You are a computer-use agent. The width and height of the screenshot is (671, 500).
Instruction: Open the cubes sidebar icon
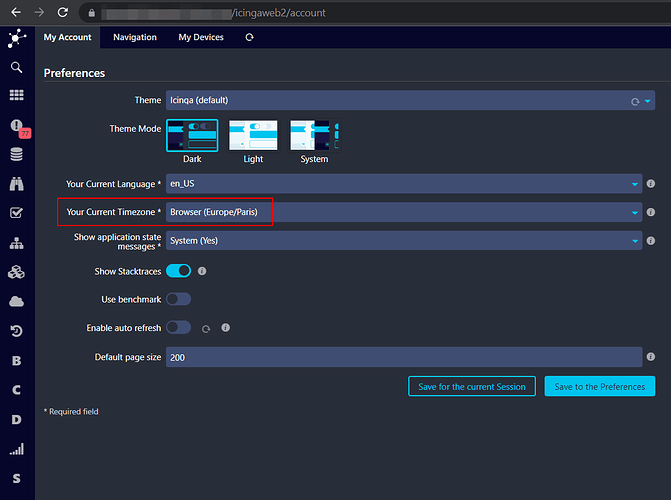pos(17,272)
